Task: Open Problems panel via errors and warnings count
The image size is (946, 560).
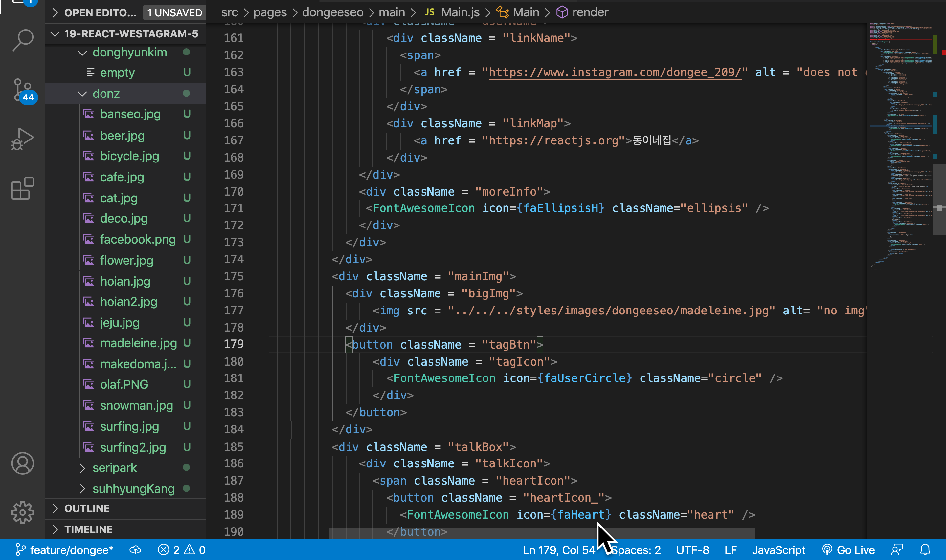Action: (182, 550)
